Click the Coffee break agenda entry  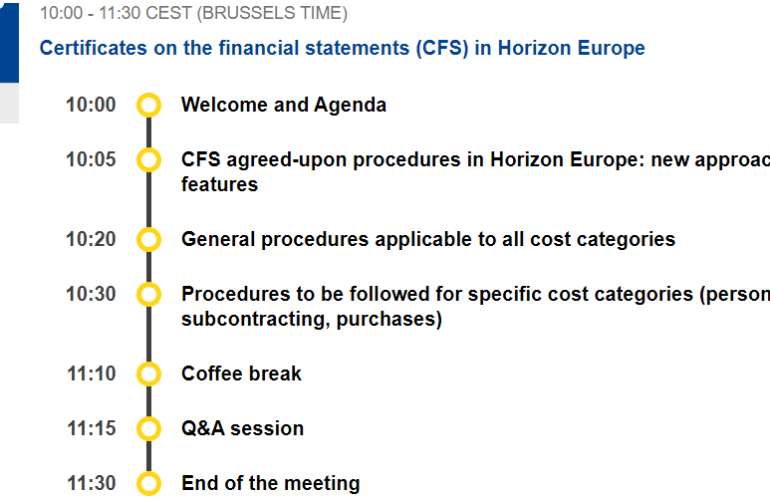[241, 374]
